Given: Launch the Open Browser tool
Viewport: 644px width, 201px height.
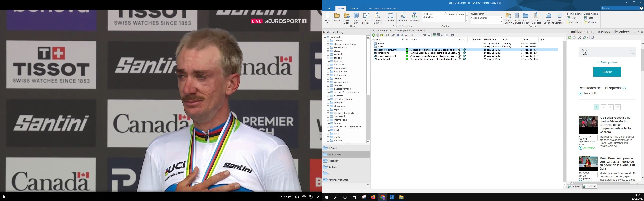Looking at the screenshot, I should coord(366,18).
